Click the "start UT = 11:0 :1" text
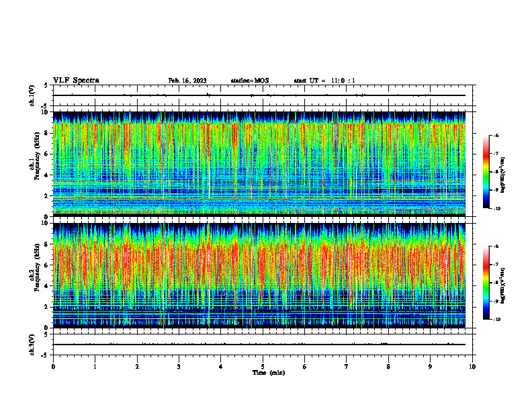 (324, 81)
